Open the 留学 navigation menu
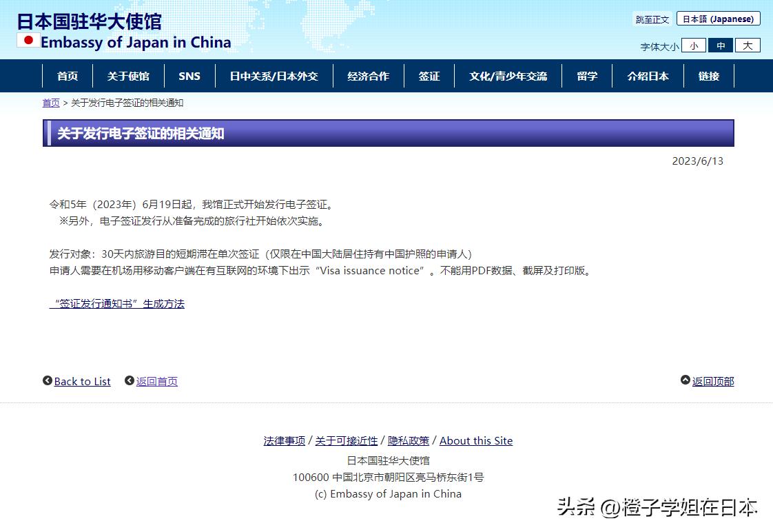The height and width of the screenshot is (532, 773). click(x=587, y=76)
